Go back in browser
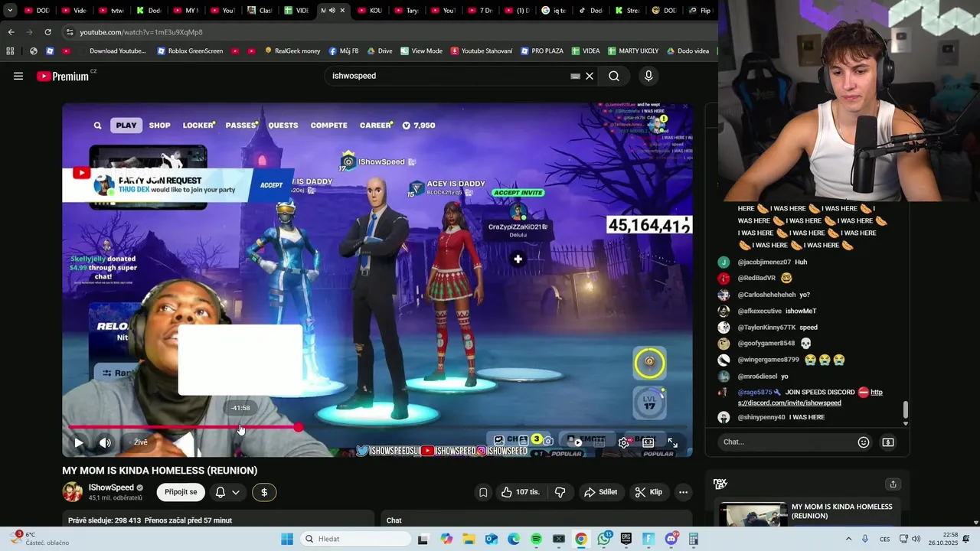The height and width of the screenshot is (551, 980). (x=11, y=32)
